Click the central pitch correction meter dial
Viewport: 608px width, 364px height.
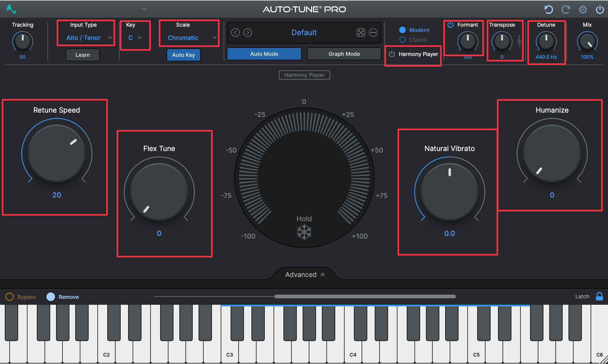click(x=304, y=177)
